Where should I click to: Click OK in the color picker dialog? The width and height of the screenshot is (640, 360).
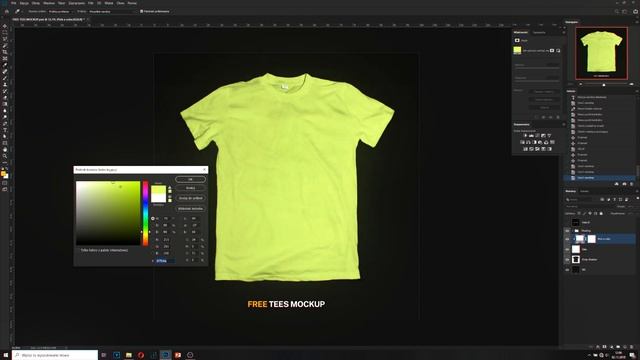click(x=190, y=179)
